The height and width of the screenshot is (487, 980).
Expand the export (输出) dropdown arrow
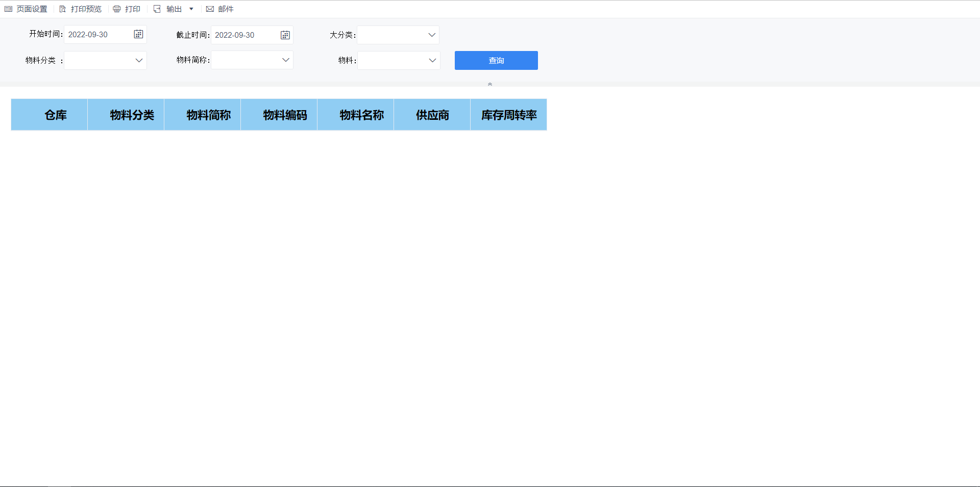coord(191,9)
